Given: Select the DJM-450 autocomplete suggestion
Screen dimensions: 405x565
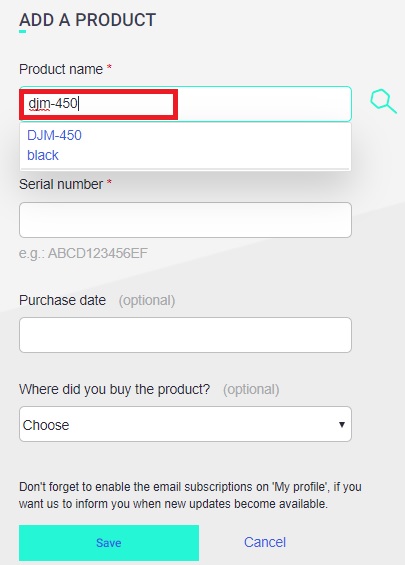Looking at the screenshot, I should tap(54, 135).
